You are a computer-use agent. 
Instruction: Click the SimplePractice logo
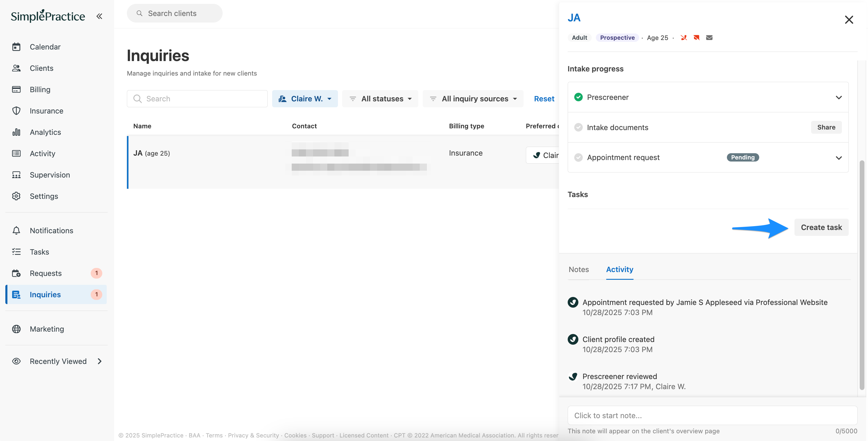click(x=48, y=16)
